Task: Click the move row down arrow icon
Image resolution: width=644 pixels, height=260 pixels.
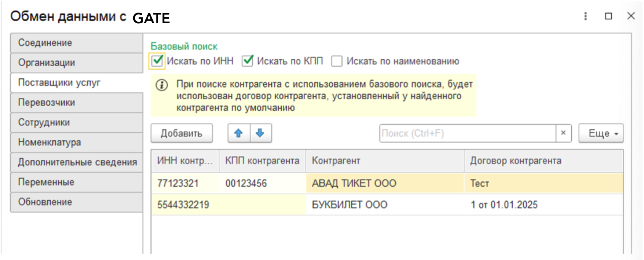Action: point(260,133)
